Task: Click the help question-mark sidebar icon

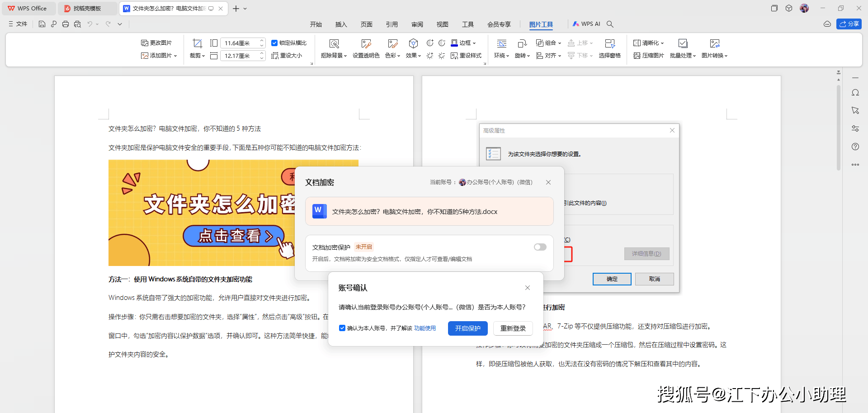Action: click(855, 147)
